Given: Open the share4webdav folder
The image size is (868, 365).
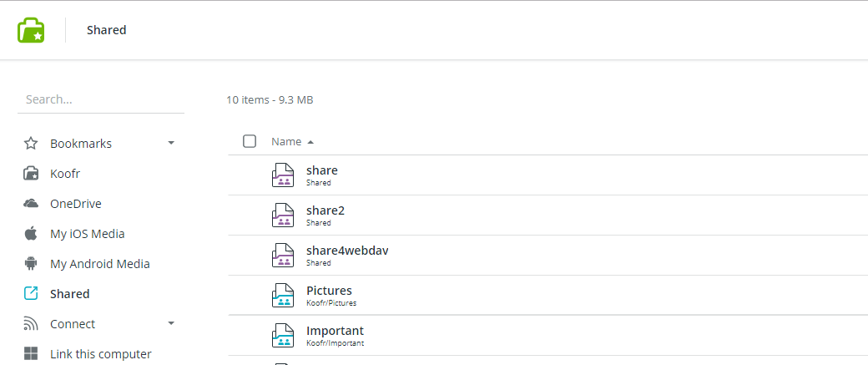Looking at the screenshot, I should point(347,251).
